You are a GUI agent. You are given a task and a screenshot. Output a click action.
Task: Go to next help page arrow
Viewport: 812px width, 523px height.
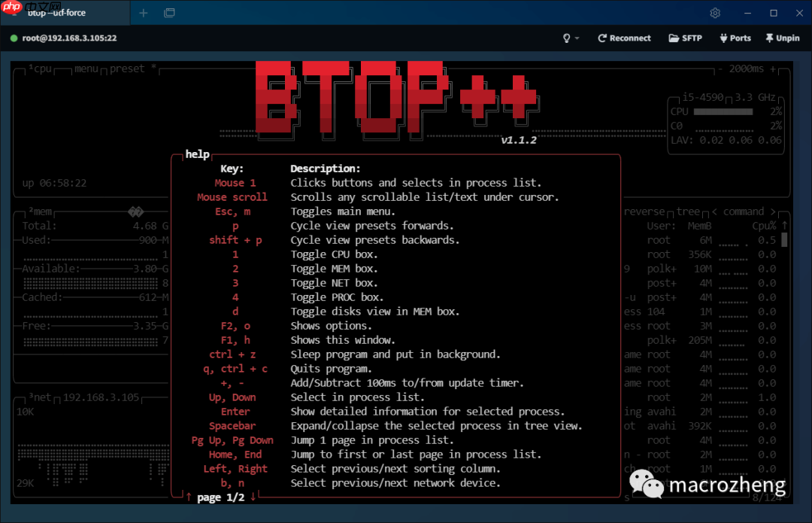tap(253, 497)
